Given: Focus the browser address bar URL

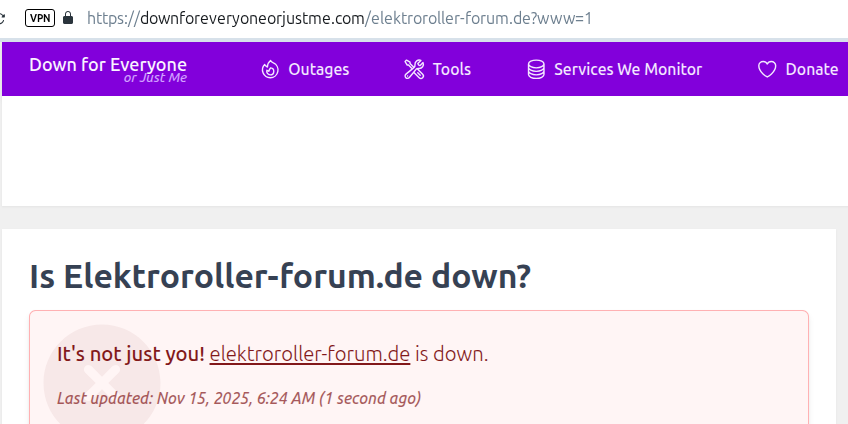Looking at the screenshot, I should point(340,17).
